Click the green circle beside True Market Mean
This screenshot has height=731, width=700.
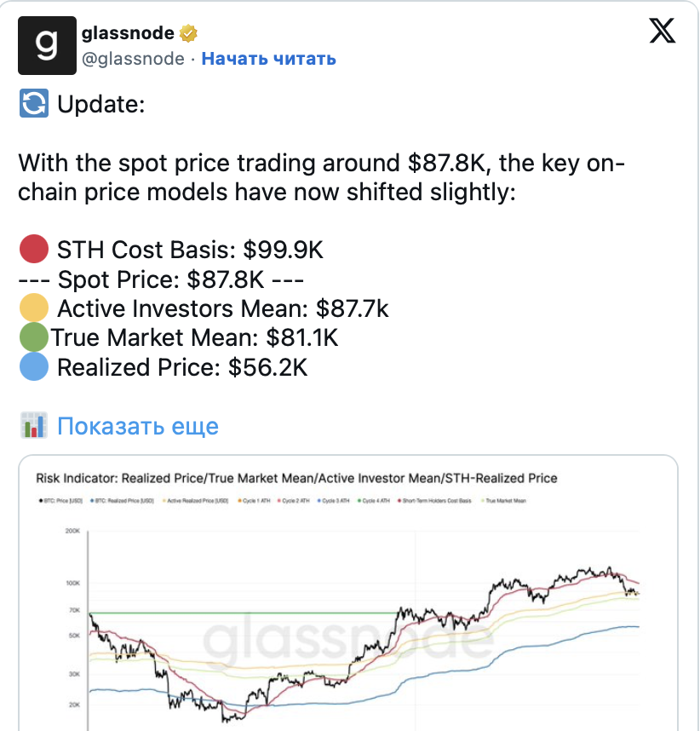[x=33, y=338]
